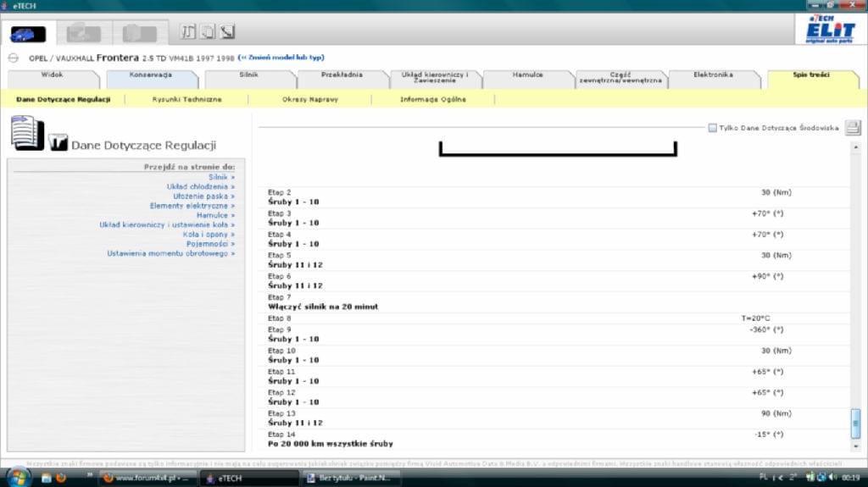Click the first small toolbar icon
The height and width of the screenshot is (487, 868).
coord(187,31)
